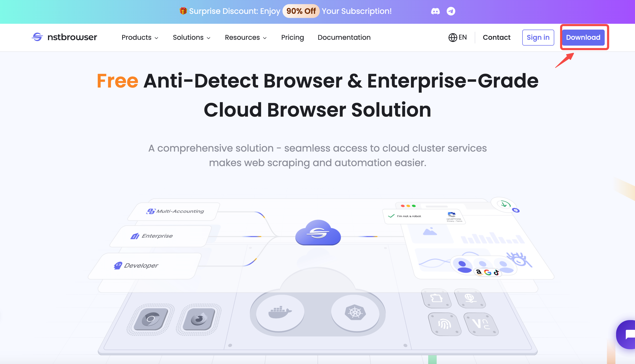Click the "Free" orange headline word
The width and height of the screenshot is (635, 364).
click(x=117, y=81)
